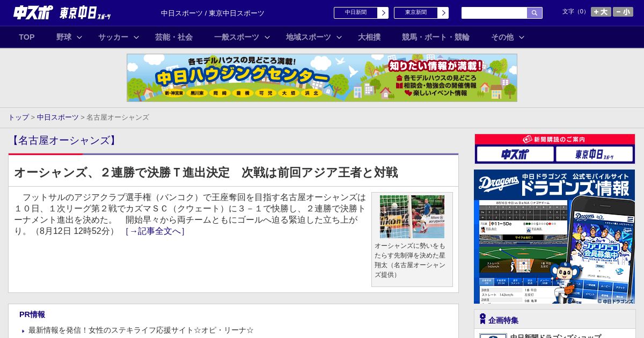
Task: Expand 地域スポーツ dropdown chevron
Action: (339, 37)
